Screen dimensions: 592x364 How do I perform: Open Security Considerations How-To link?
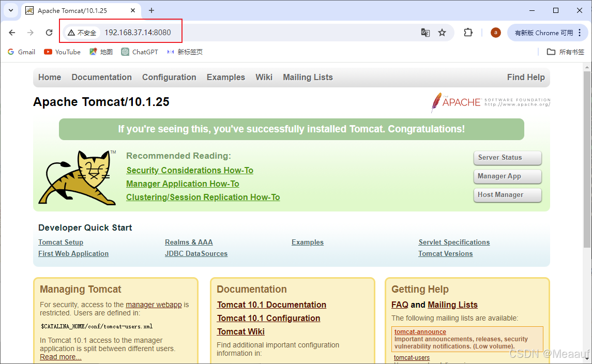click(x=190, y=170)
